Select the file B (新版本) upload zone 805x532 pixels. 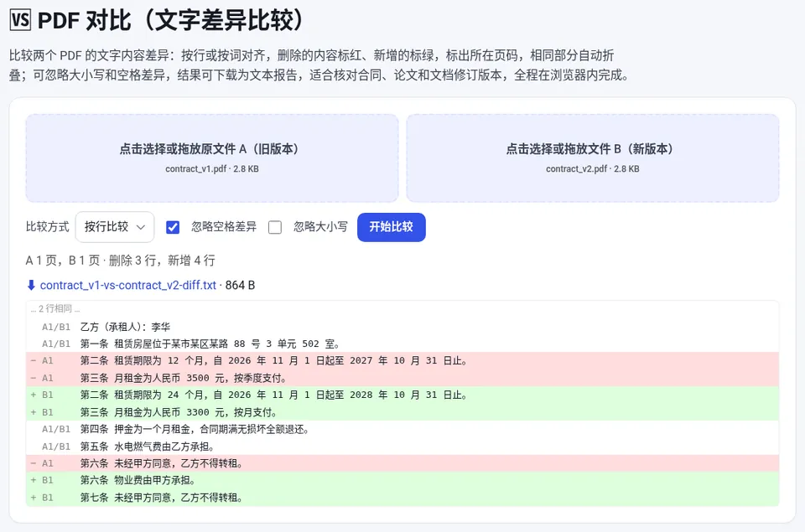click(593, 158)
